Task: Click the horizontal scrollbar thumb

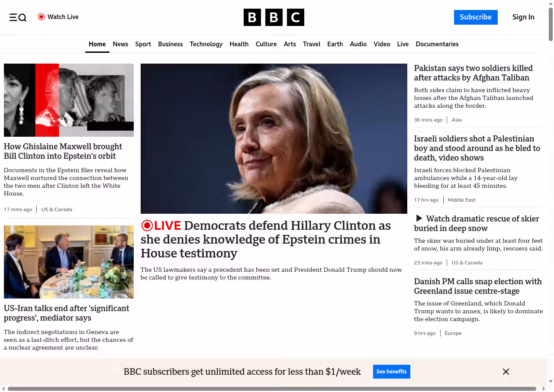Action: (272, 389)
